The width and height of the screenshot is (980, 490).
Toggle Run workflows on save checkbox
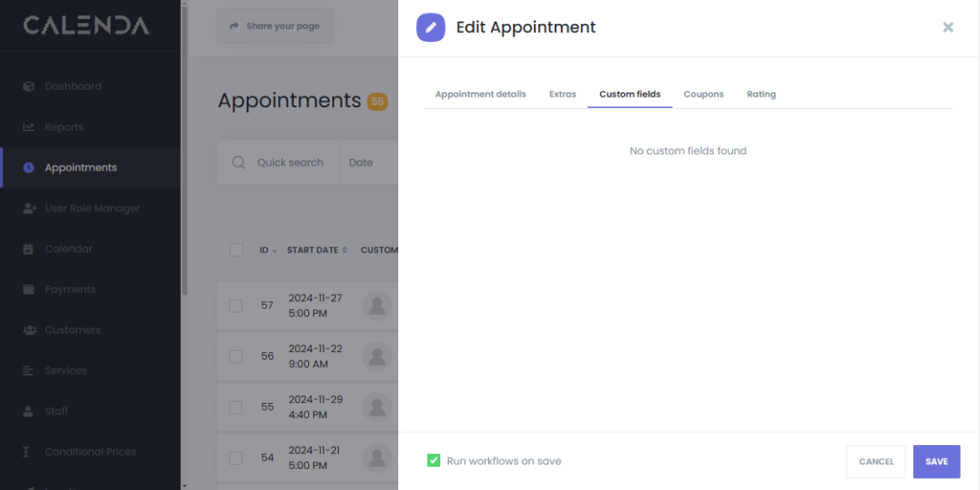click(x=434, y=461)
